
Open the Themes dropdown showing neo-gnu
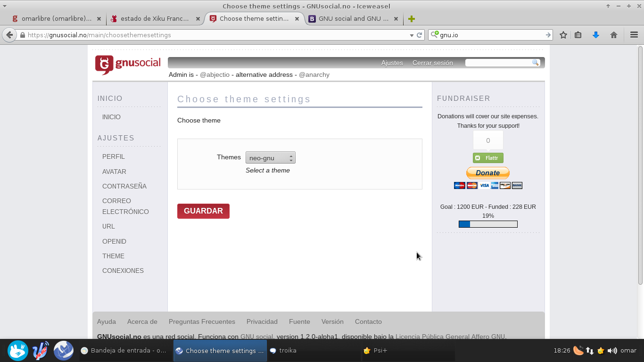pos(271,158)
